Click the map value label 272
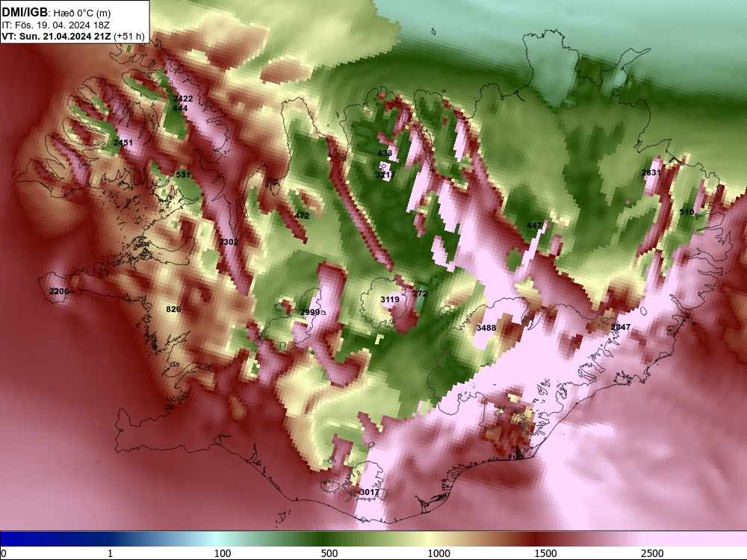This screenshot has height=560, width=747. (x=420, y=293)
